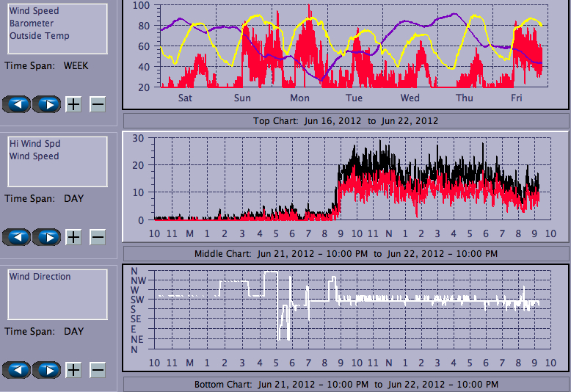Click the Bottom Chart date range bar
The width and height of the screenshot is (571, 392).
pos(346,385)
